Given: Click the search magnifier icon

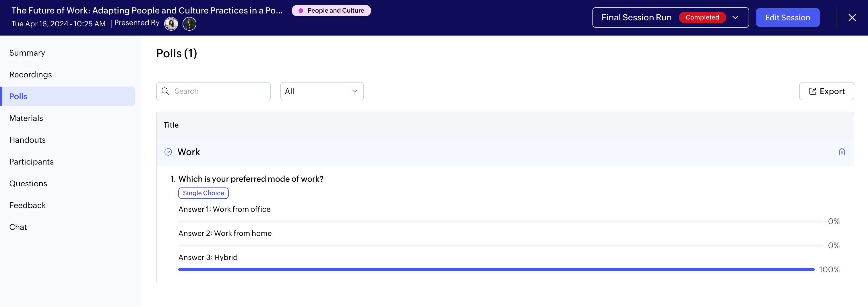Looking at the screenshot, I should point(165,91).
